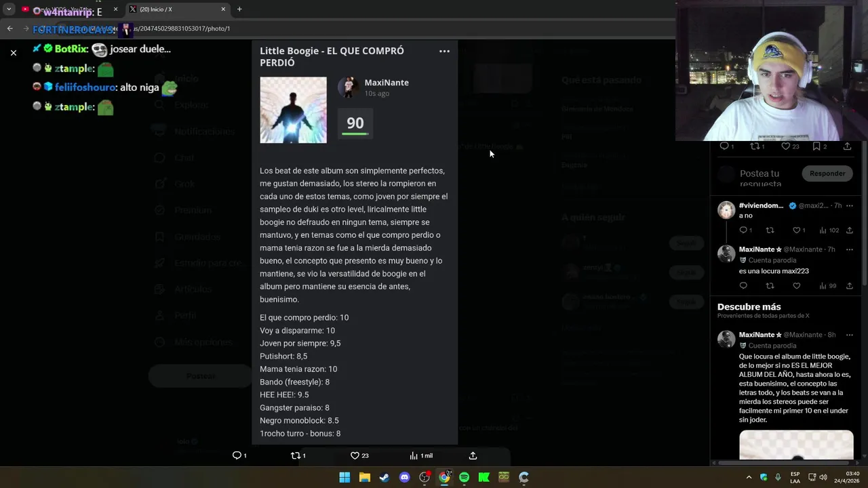Click the share icon next to the bookmark icon
This screenshot has width=868, height=488.
pos(847,146)
